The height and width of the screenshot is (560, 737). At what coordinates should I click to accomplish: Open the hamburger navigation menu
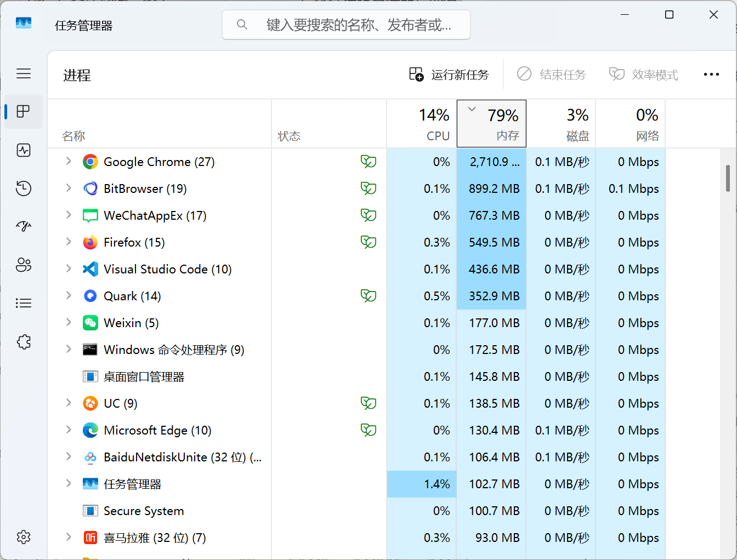click(x=24, y=73)
